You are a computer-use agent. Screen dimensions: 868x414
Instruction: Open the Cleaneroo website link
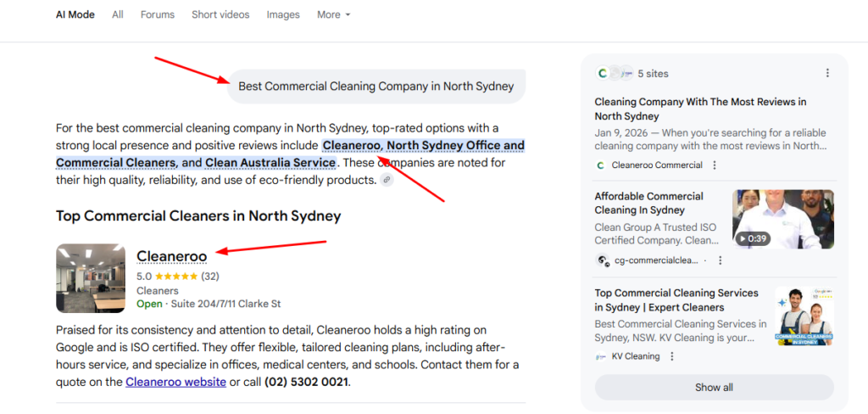point(175,382)
